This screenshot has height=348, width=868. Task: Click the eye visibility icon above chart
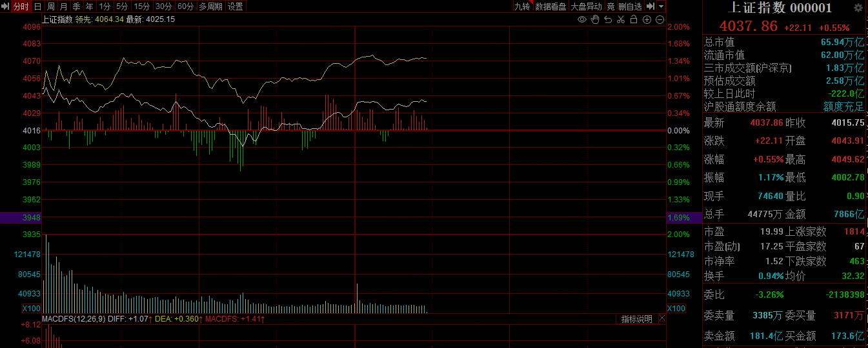click(x=582, y=19)
